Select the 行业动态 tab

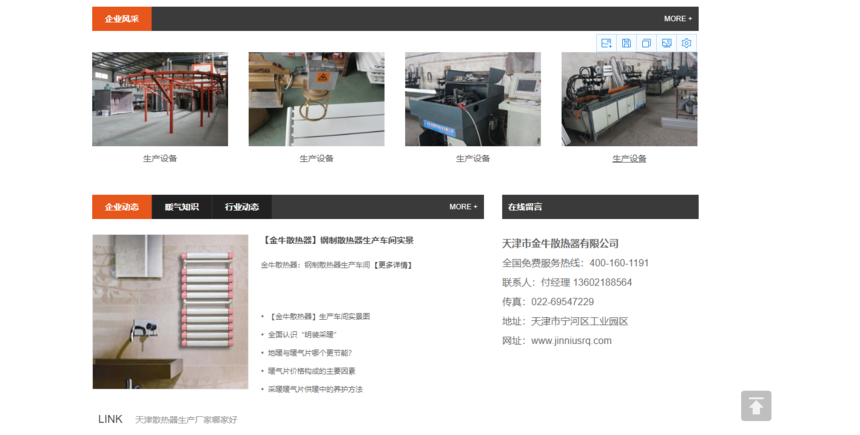coord(242,207)
